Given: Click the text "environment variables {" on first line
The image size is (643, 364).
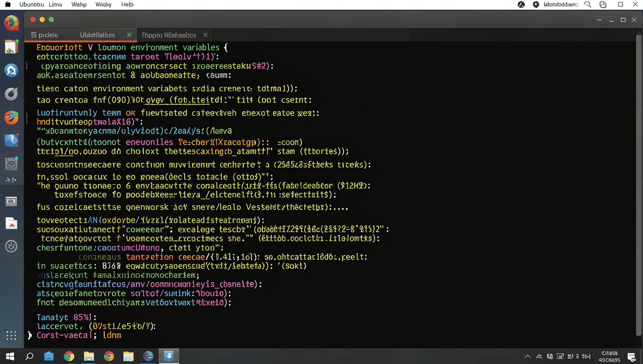Looking at the screenshot, I should click(179, 47).
